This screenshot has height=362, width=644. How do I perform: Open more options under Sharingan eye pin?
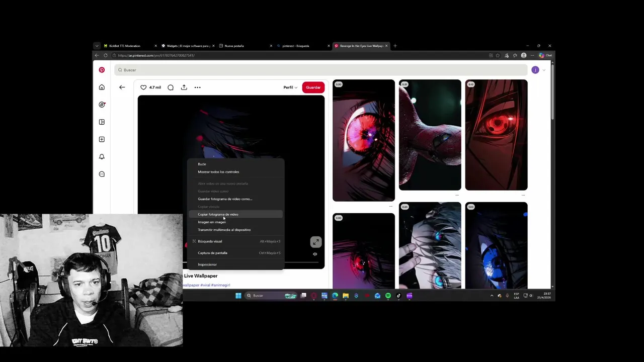tap(523, 195)
